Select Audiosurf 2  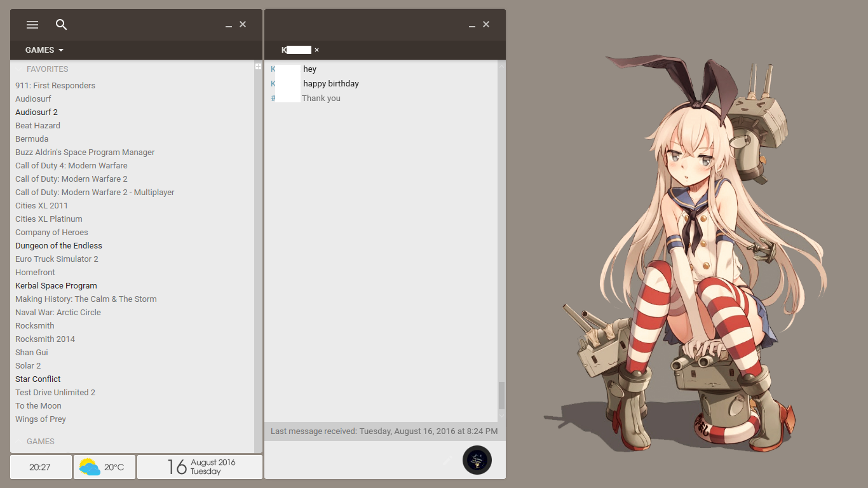(x=36, y=112)
